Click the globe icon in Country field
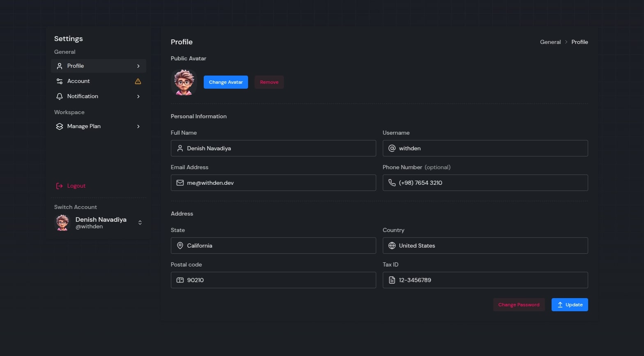 (392, 246)
